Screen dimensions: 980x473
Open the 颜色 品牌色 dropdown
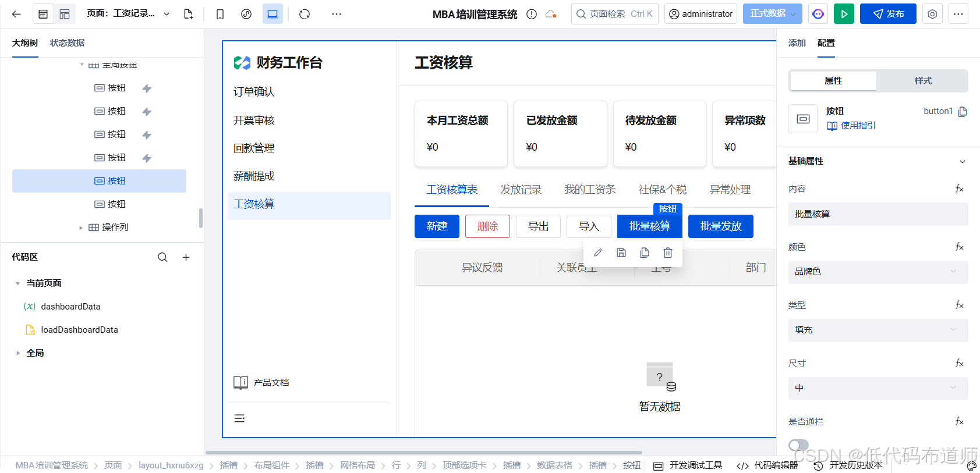click(x=878, y=272)
